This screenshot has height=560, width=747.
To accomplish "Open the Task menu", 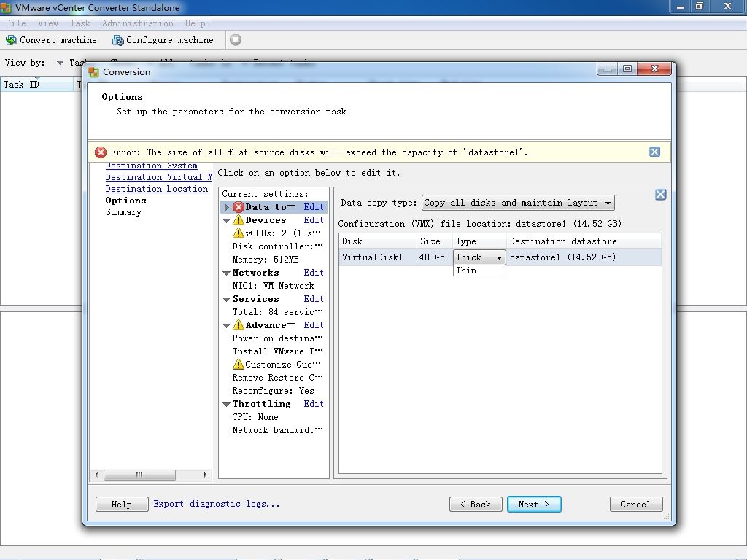I will tap(80, 23).
